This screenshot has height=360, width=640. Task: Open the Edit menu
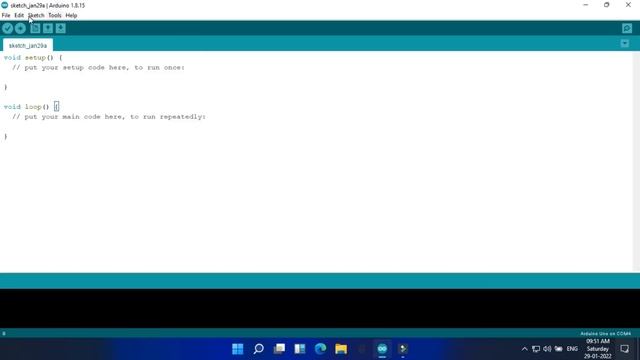pyautogui.click(x=19, y=16)
